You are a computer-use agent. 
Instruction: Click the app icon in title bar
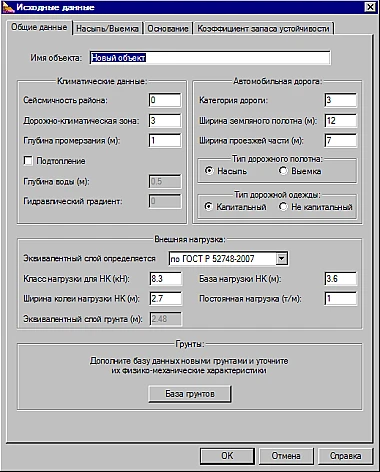[8, 7]
